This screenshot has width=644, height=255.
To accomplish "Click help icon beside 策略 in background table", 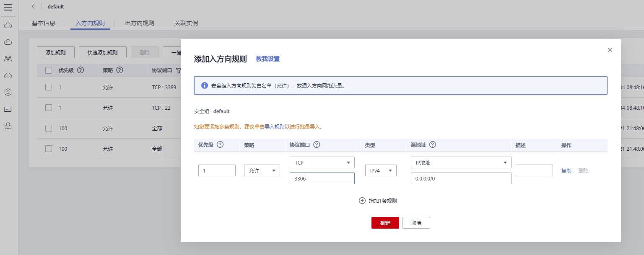I will pos(119,70).
